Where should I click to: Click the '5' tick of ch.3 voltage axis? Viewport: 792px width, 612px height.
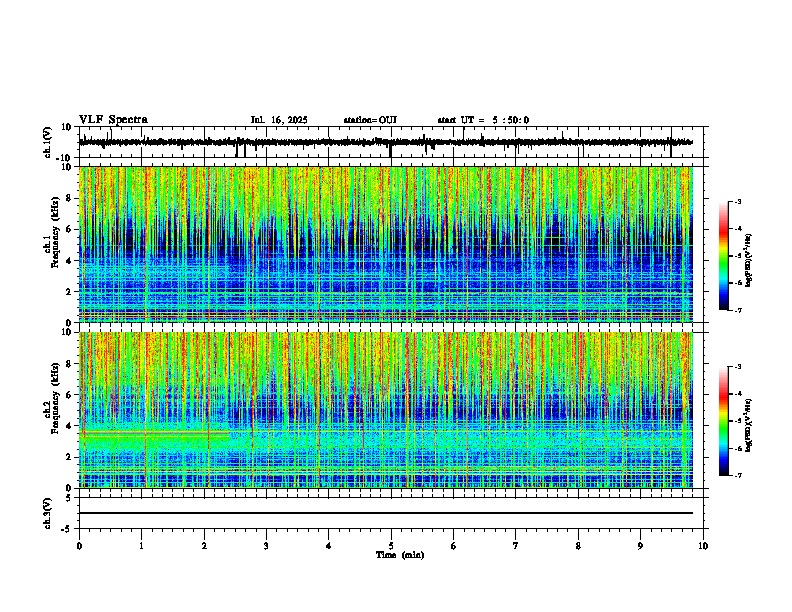tap(70, 498)
